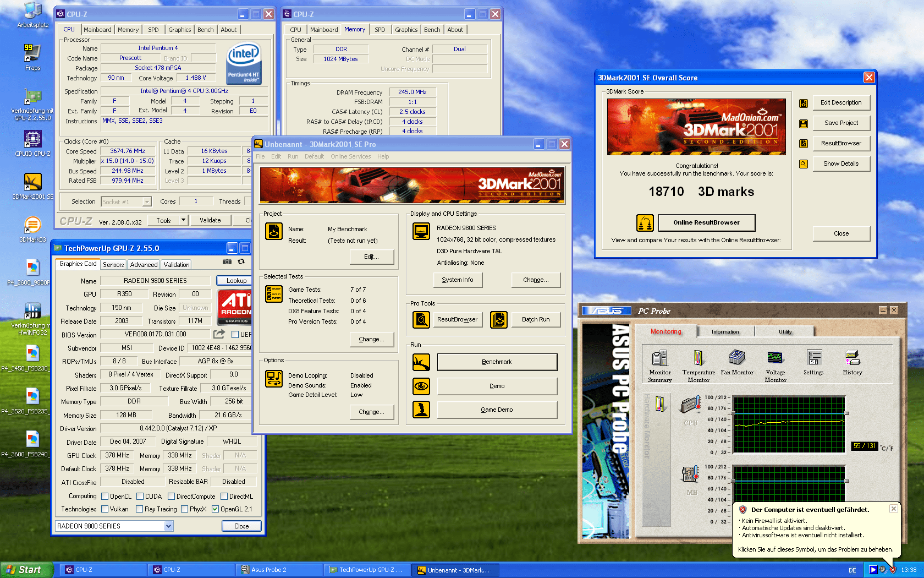This screenshot has height=578, width=924.
Task: Open 3DMark03 desktop icon
Action: point(32,229)
